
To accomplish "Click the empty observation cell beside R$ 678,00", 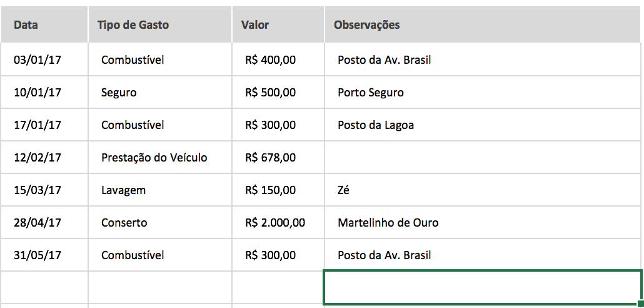I will [x=483, y=158].
